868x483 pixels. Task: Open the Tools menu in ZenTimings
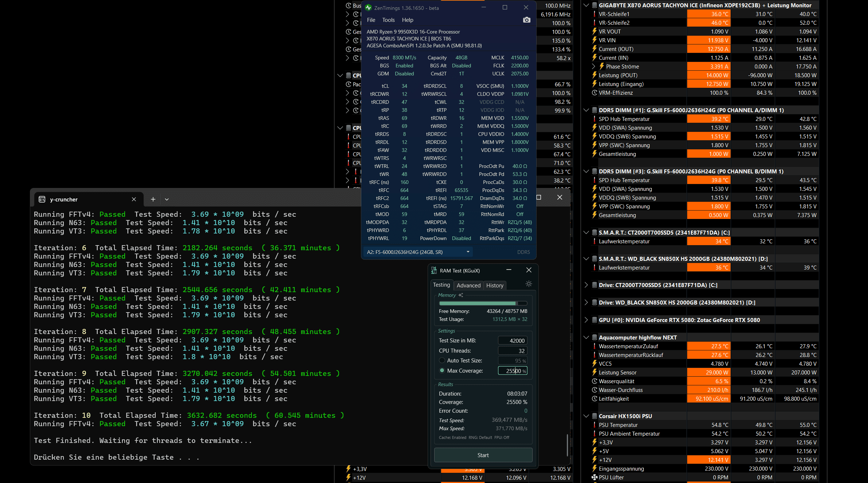click(x=388, y=20)
